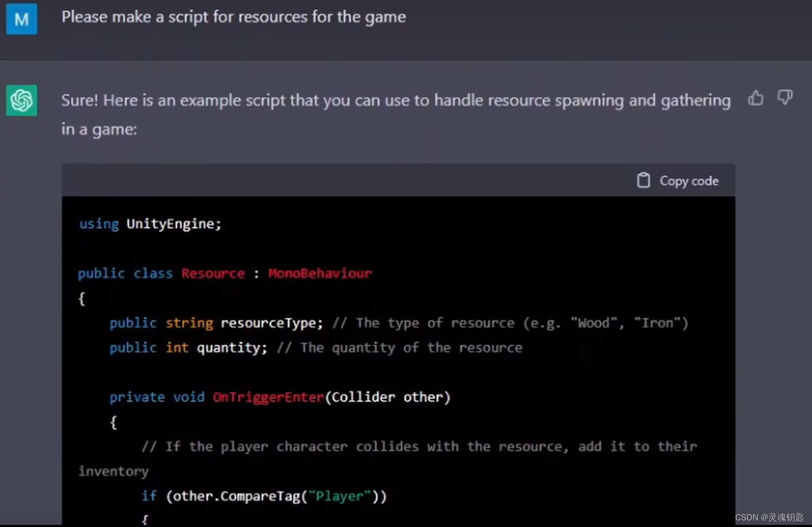
Task: Click the wrapped word 'inventory' in comment
Action: coord(113,472)
